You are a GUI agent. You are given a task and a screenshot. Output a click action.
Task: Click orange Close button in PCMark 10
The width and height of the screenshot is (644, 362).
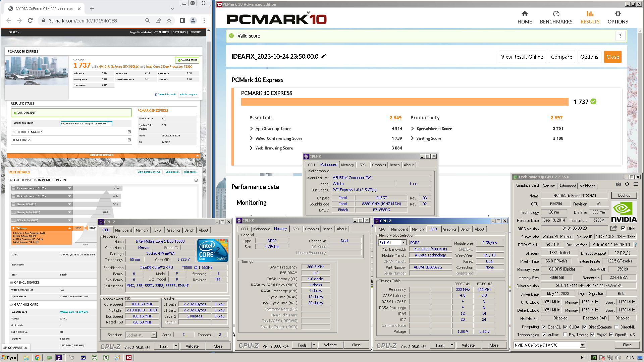pos(612,57)
